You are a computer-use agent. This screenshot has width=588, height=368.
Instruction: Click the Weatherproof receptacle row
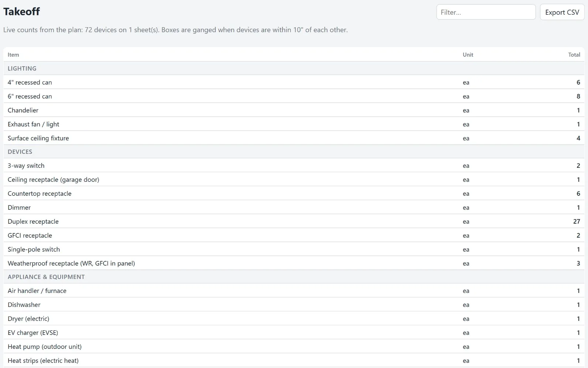point(294,263)
